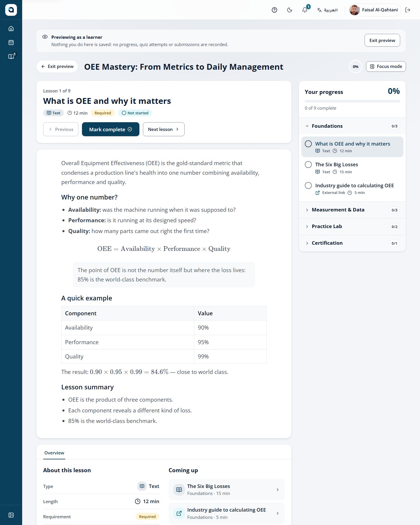Click the Previous lesson button

click(x=61, y=129)
